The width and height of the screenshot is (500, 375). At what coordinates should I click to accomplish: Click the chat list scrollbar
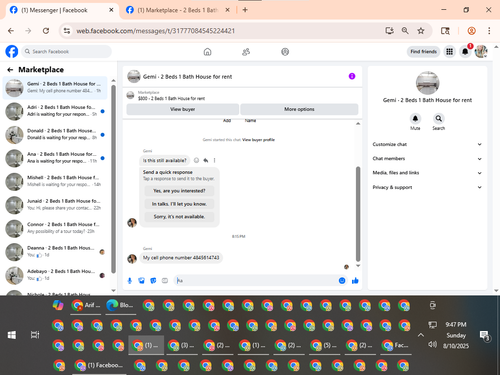[113, 179]
